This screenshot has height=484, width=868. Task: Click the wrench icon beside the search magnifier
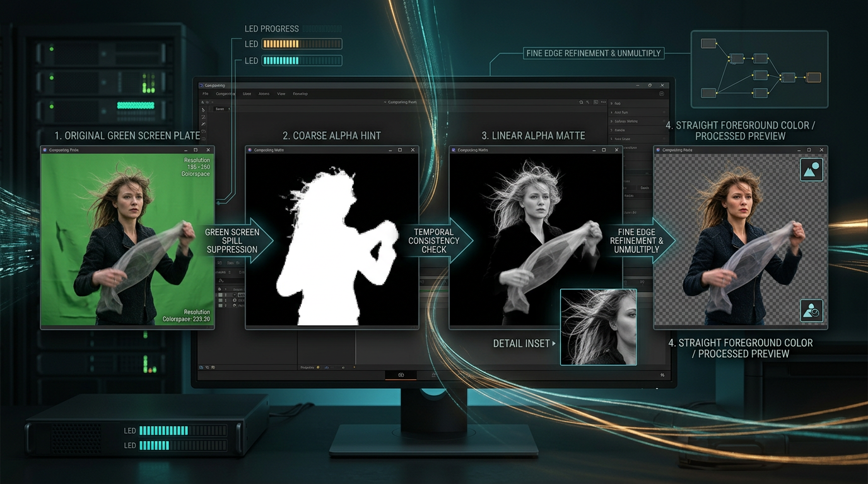[x=587, y=101]
